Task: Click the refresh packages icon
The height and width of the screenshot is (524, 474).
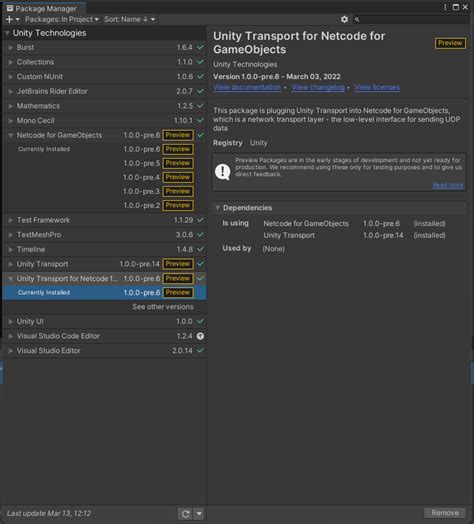Action: pos(186,514)
